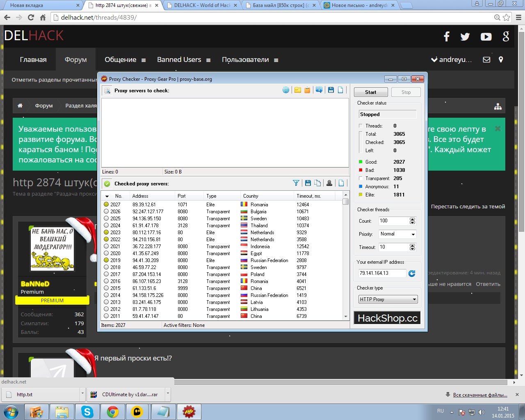Open the yellow CyberGhost taskbar icon
525x420 pixels.
(137, 411)
